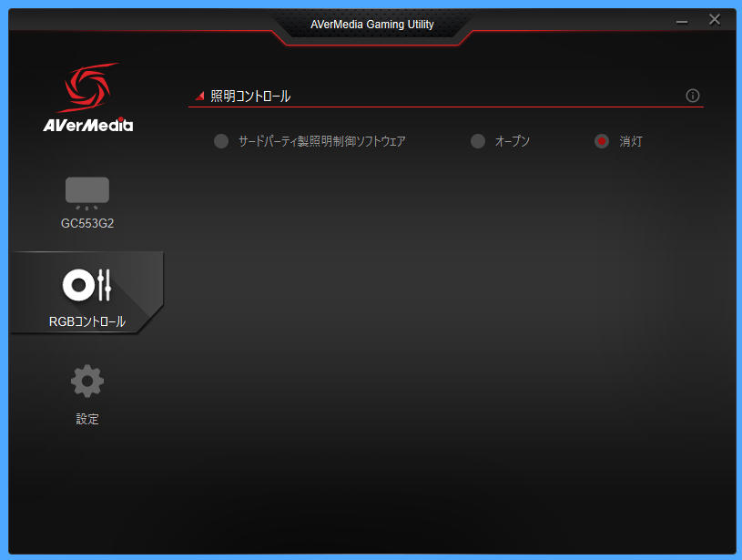Click the 照明コントロール section heading

pyautogui.click(x=250, y=97)
